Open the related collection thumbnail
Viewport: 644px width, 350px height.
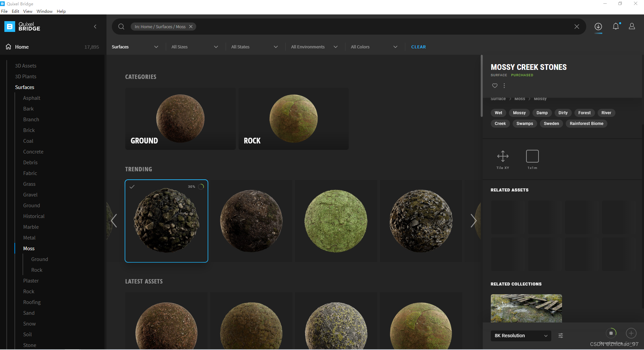(526, 308)
